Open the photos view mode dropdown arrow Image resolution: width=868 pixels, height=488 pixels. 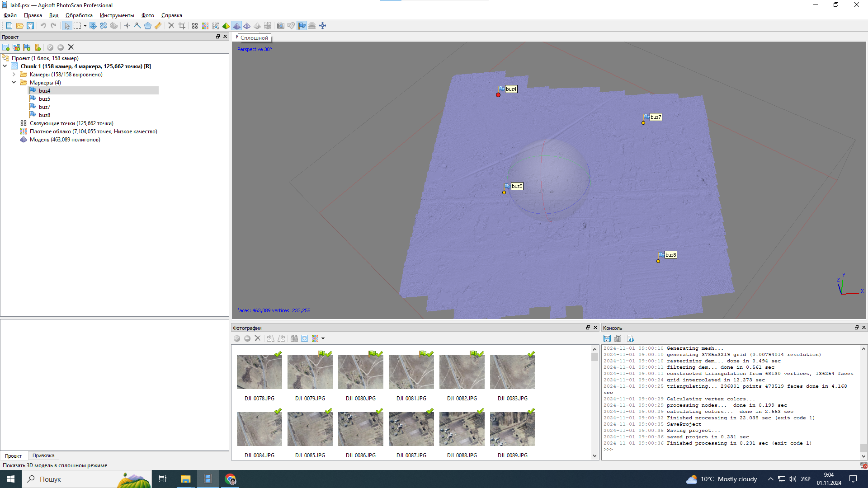(323, 338)
